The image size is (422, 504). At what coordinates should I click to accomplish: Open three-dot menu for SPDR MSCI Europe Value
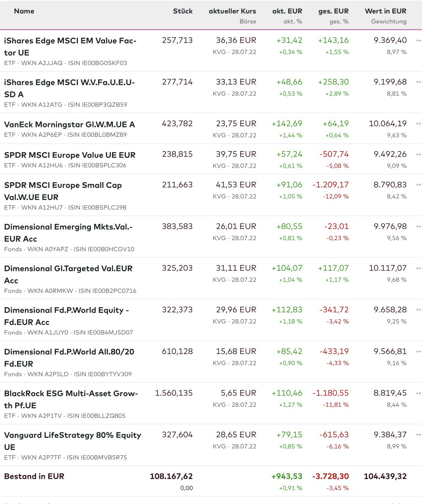419,154
